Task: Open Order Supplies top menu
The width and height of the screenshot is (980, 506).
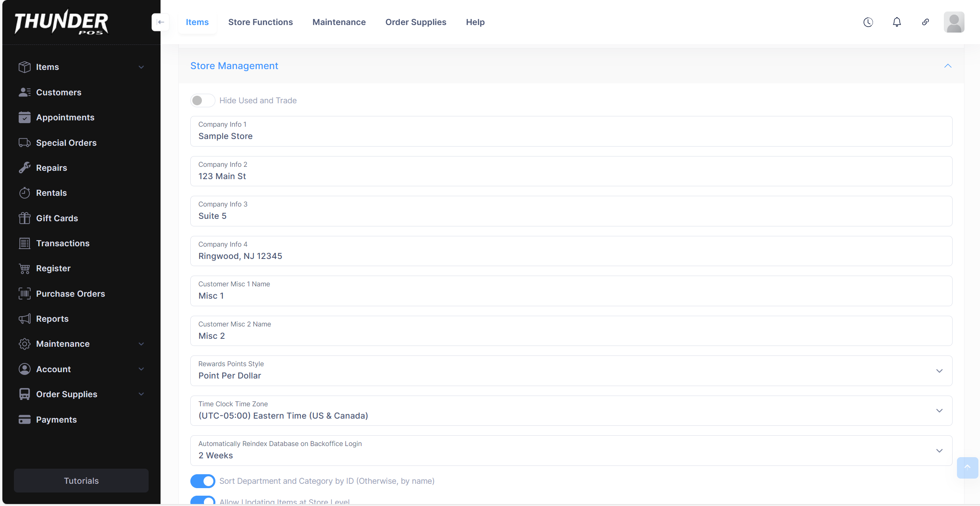Action: (x=416, y=22)
